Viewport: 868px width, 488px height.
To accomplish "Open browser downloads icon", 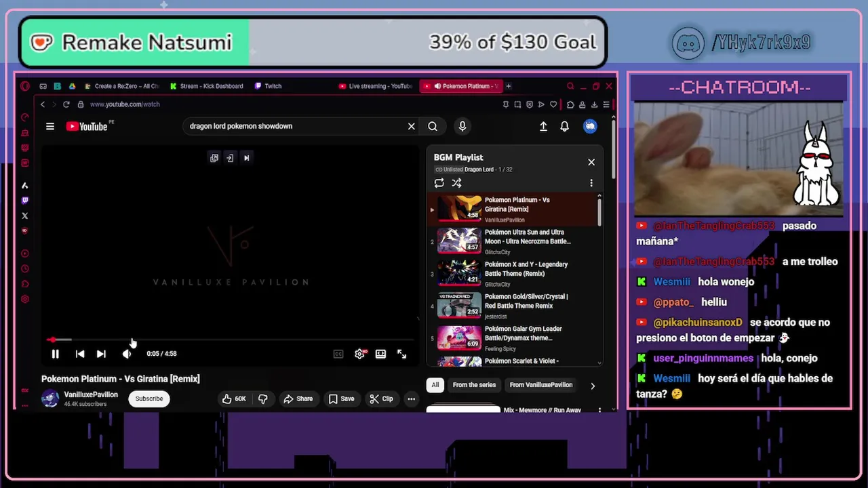I will 594,104.
